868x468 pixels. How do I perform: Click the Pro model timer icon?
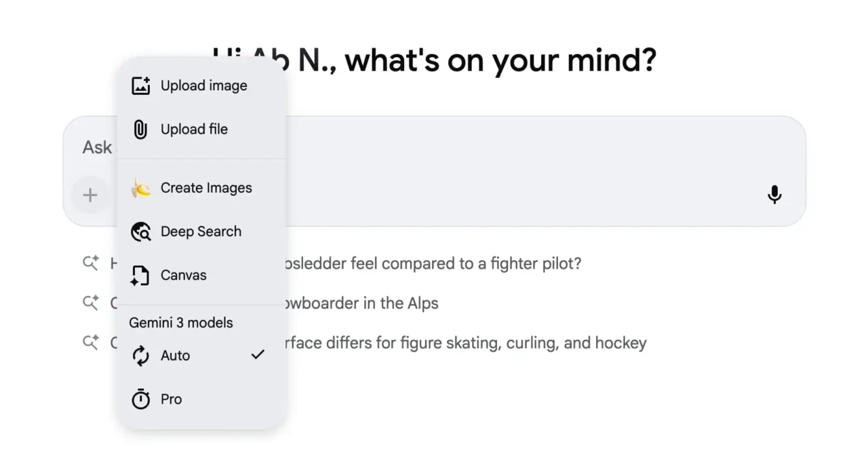click(x=140, y=399)
